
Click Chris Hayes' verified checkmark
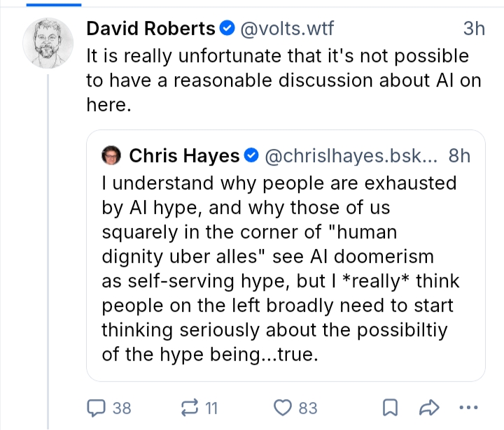coord(252,155)
